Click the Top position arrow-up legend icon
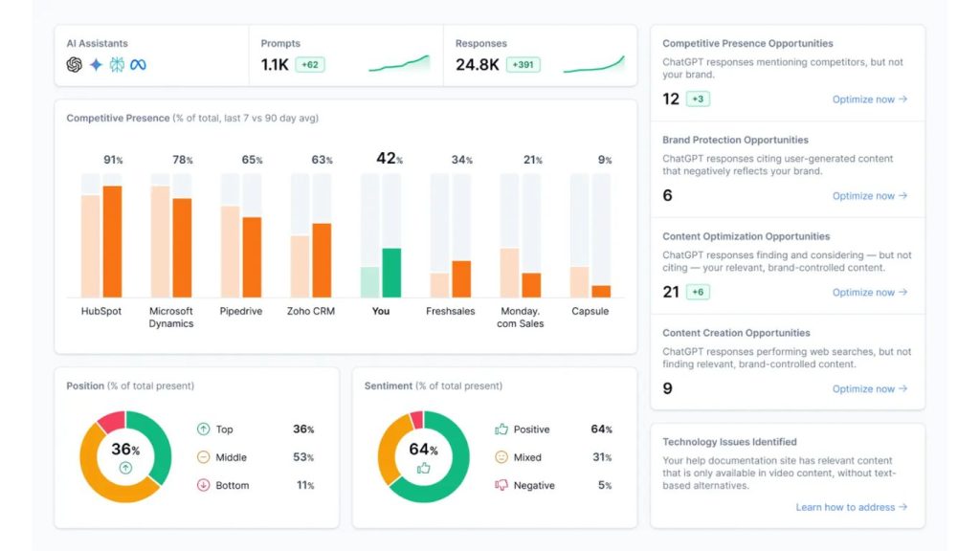 point(203,430)
